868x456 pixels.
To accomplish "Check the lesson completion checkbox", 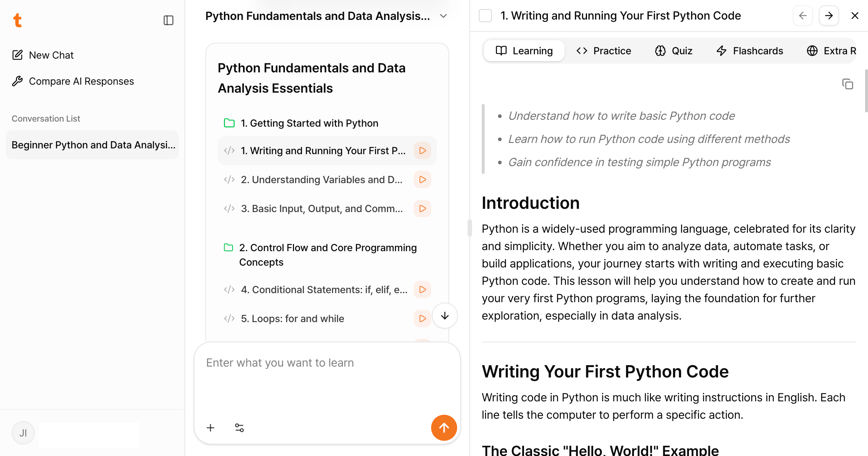I will pyautogui.click(x=485, y=16).
